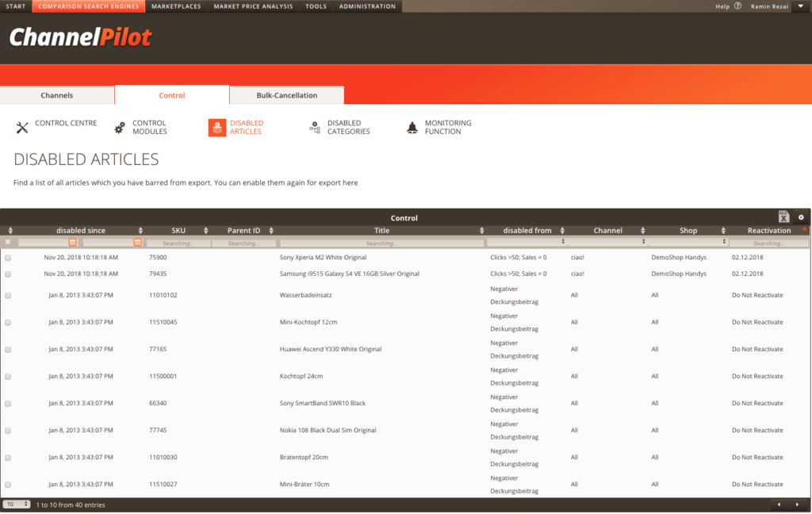Open table settings gear icon

click(801, 217)
